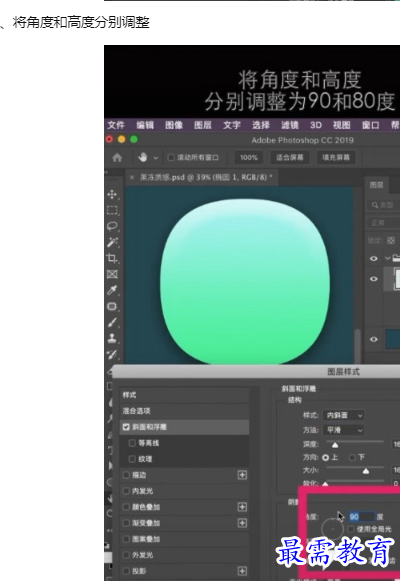400x583 pixels.
Task: Enable 描边 effect checkbox
Action: [x=126, y=475]
